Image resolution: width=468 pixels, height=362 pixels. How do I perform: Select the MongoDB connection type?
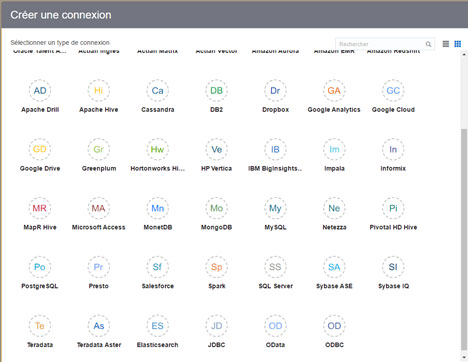[x=217, y=208]
